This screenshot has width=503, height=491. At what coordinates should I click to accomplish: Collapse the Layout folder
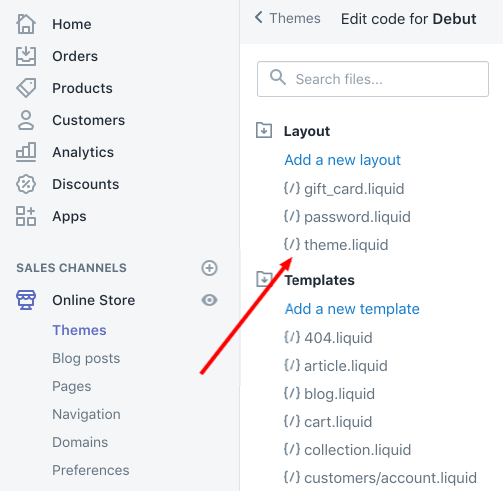click(264, 130)
